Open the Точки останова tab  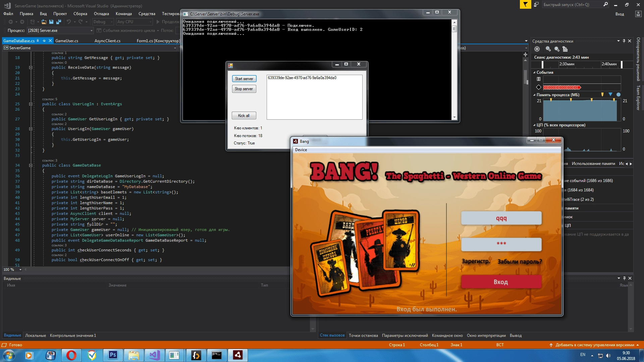(363, 336)
